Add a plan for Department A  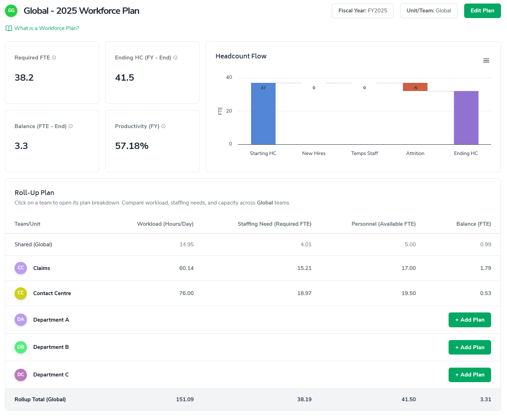click(469, 320)
